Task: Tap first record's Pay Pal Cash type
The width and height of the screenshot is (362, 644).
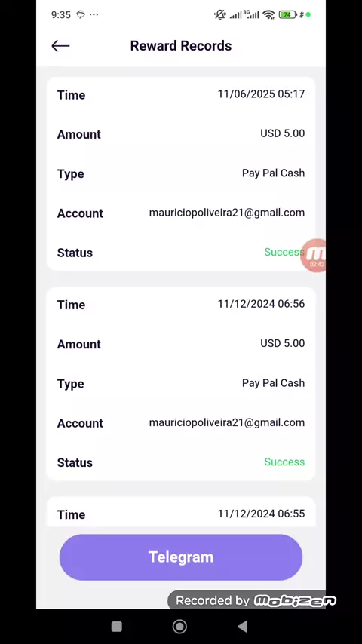Action: pyautogui.click(x=273, y=173)
